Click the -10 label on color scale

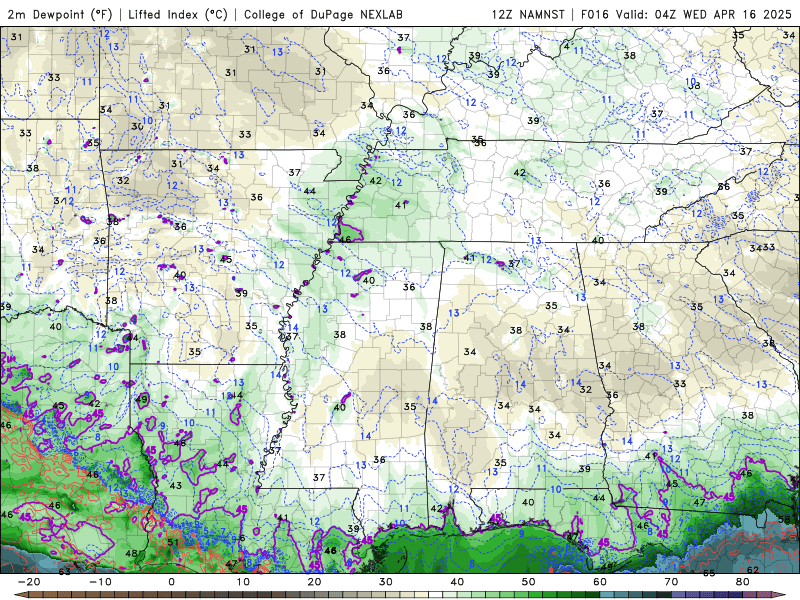tap(100, 582)
